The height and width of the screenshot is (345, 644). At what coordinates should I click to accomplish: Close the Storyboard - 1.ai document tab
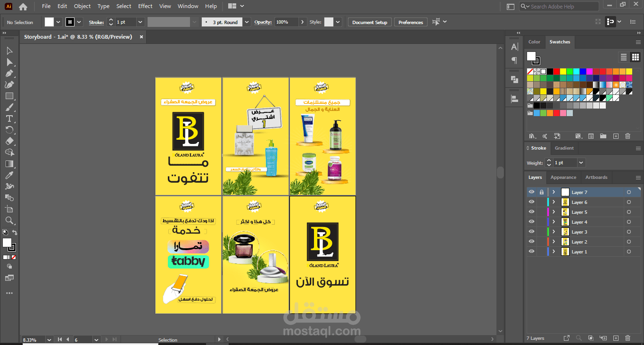141,37
